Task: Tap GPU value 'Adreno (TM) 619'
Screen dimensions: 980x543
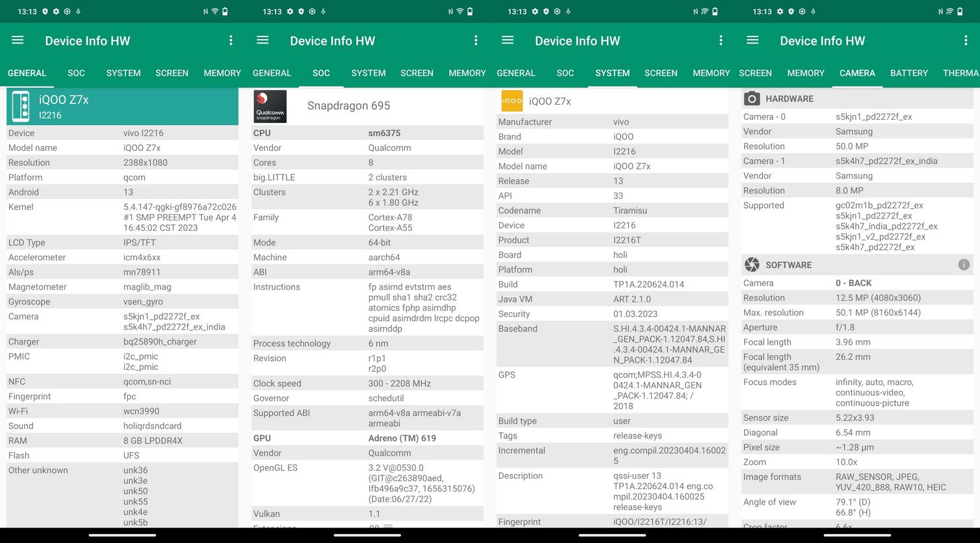Action: coord(402,438)
